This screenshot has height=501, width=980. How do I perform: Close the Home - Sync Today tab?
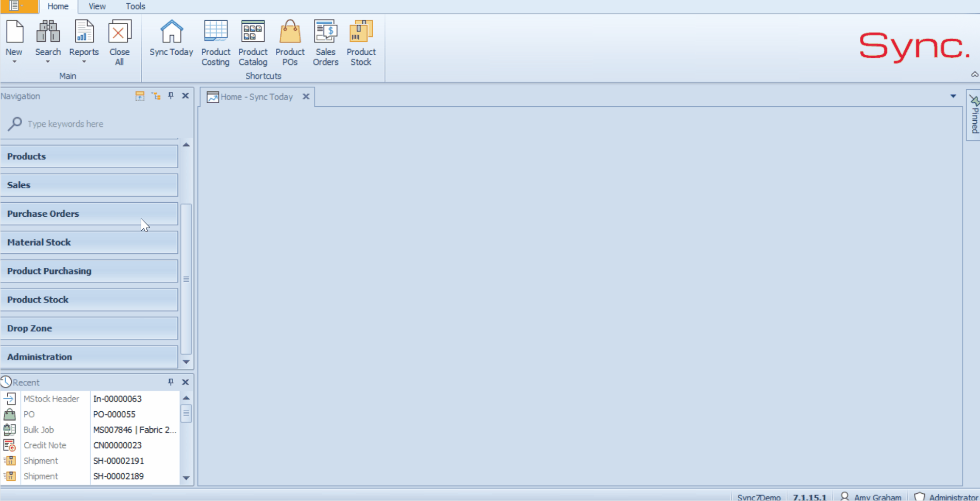click(306, 96)
